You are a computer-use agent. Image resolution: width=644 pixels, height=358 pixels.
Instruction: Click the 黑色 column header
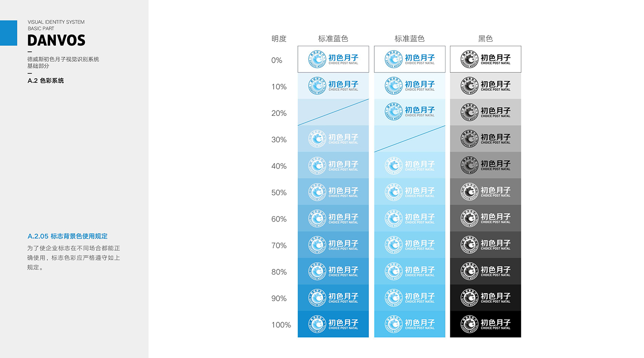click(x=485, y=39)
